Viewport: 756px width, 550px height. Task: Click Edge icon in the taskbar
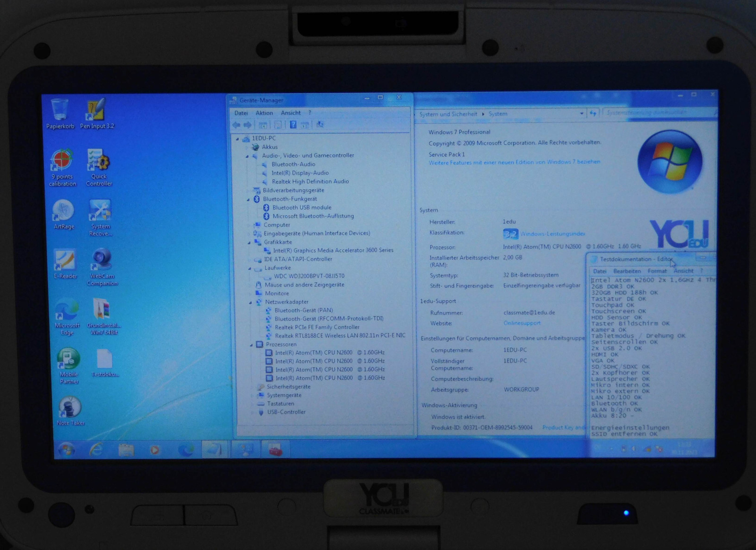(185, 450)
